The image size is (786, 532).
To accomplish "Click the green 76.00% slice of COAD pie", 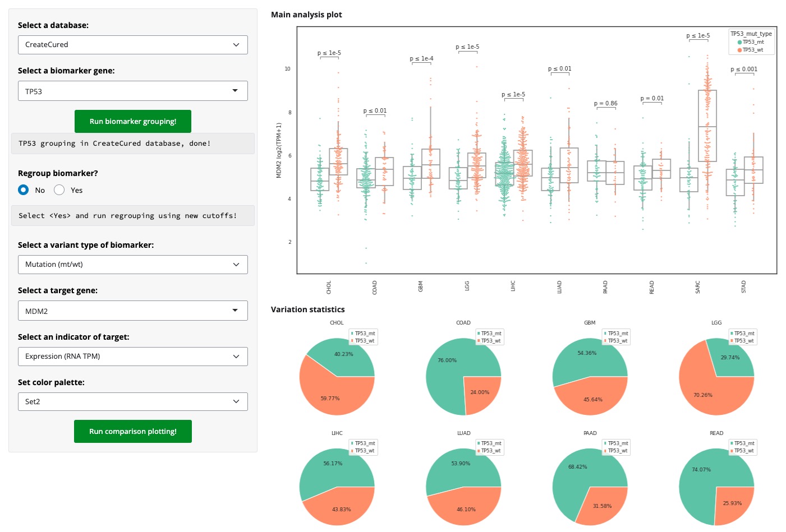I will tap(446, 370).
